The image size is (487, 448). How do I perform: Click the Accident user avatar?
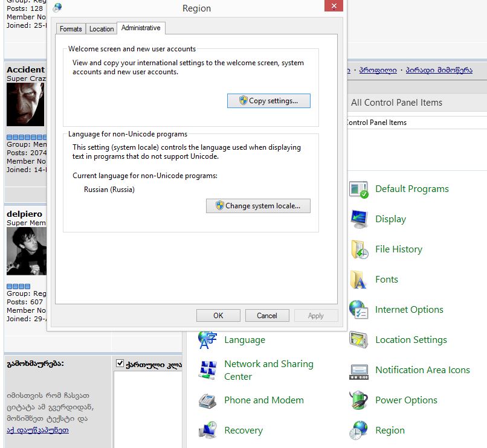[25, 104]
